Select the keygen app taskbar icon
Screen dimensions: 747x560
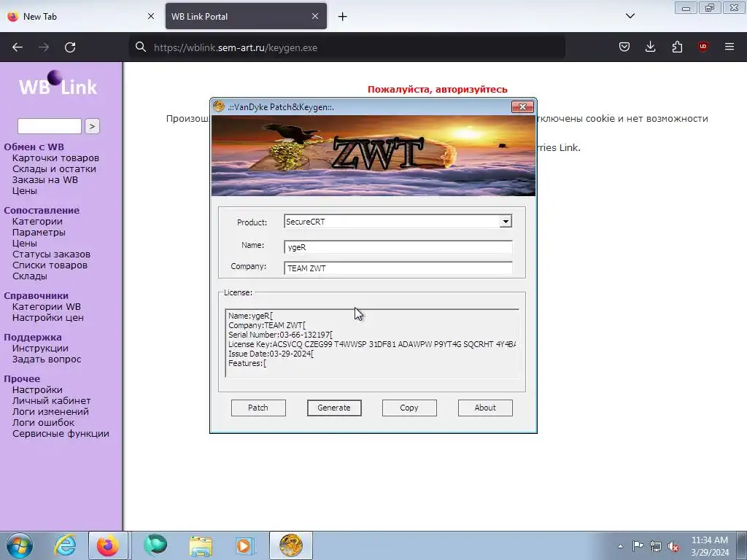(290, 545)
